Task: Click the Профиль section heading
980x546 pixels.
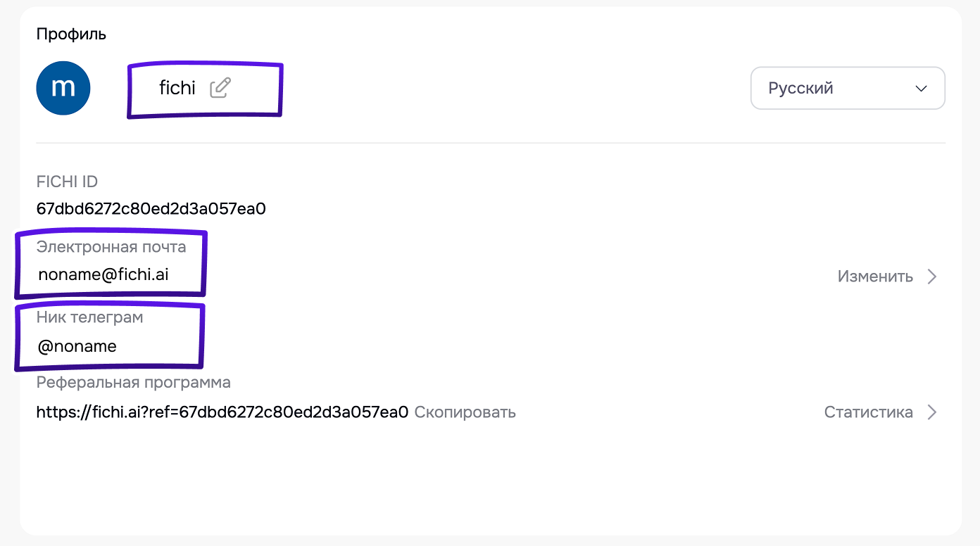Action: point(71,34)
